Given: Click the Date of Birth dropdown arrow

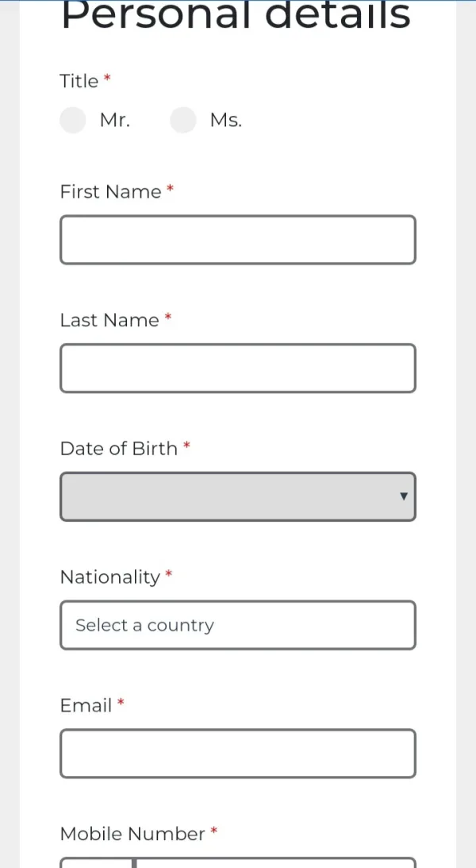Looking at the screenshot, I should pyautogui.click(x=404, y=497).
